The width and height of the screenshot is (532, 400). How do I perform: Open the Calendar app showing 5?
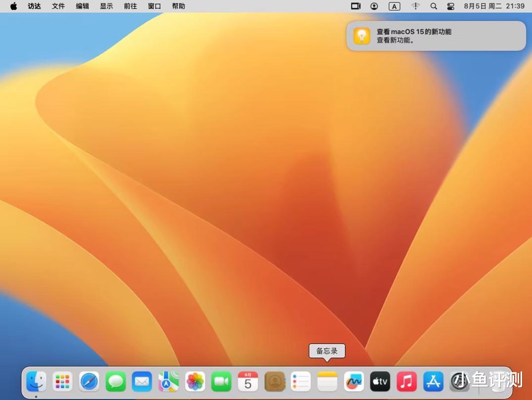[x=248, y=382]
